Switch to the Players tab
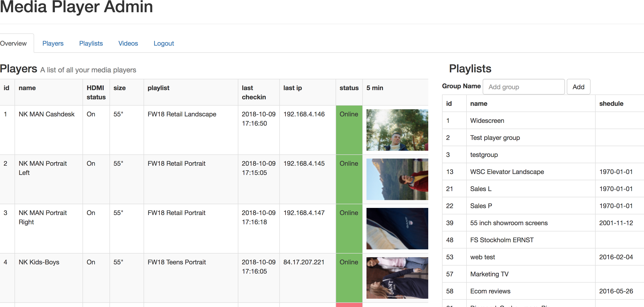This screenshot has width=644, height=307. pos(53,43)
